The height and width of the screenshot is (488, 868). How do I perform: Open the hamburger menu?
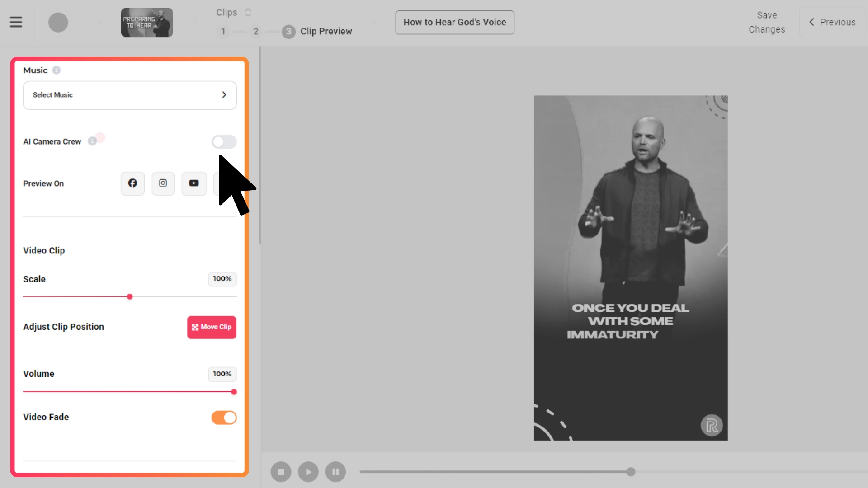(x=16, y=22)
